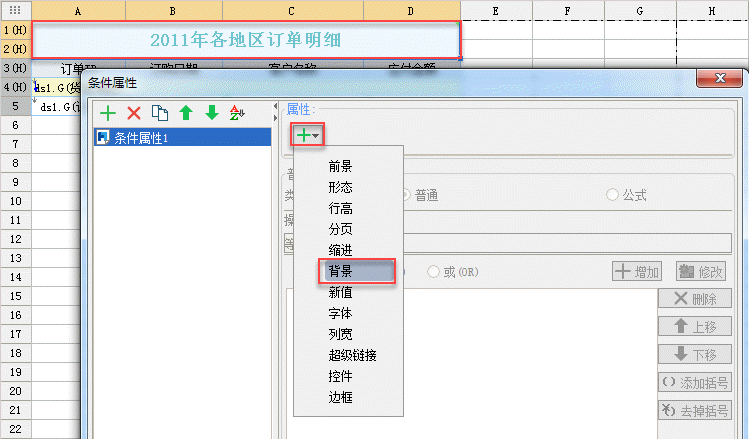Choose 超级链接 from the attribute menu
Viewport: 749px width, 439px height.
pyautogui.click(x=353, y=355)
